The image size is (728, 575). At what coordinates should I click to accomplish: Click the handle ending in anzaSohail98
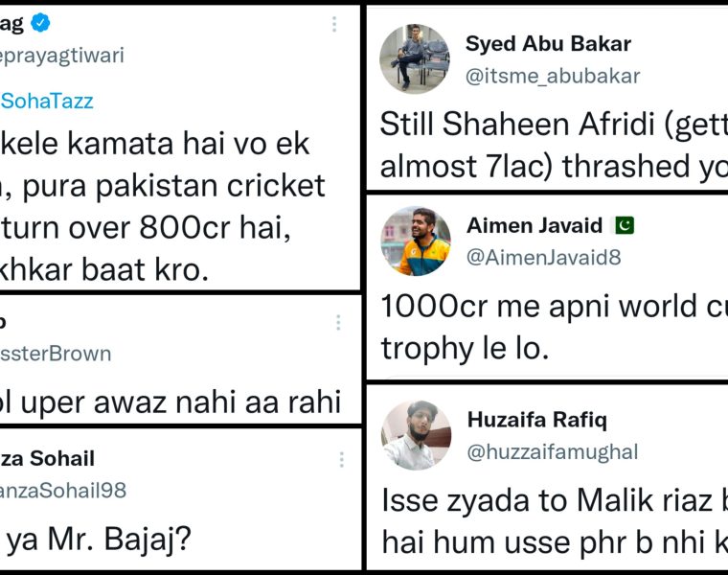(63, 491)
